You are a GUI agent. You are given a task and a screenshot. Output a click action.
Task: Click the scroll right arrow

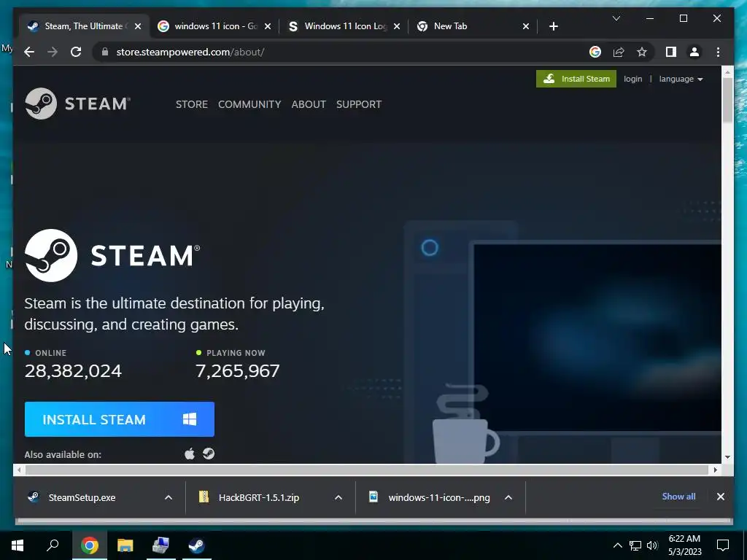click(x=715, y=470)
